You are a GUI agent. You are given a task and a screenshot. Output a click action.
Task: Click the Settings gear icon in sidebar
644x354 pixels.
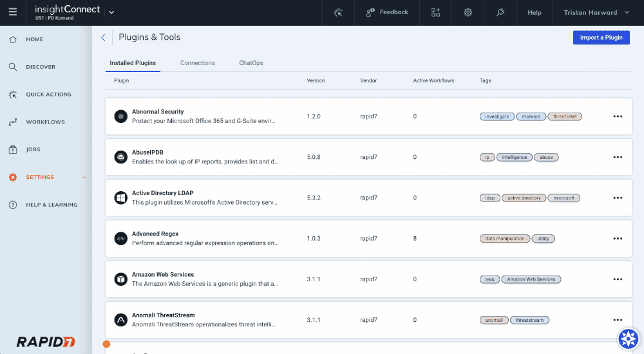pos(13,177)
